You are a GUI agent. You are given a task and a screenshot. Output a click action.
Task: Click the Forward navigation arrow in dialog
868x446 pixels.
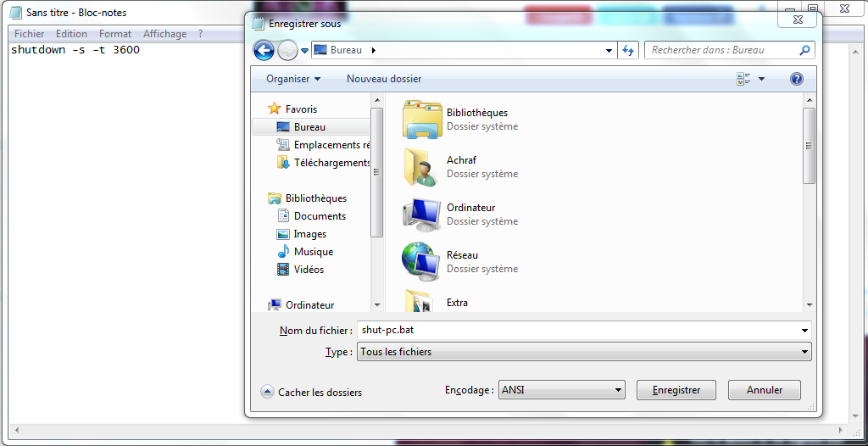point(287,51)
